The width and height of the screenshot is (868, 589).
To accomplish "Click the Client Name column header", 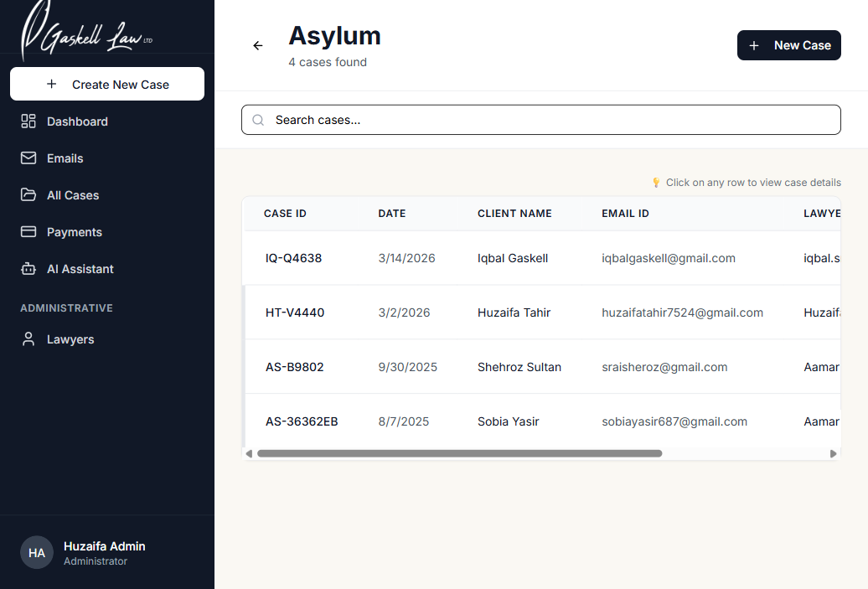I will pos(514,214).
